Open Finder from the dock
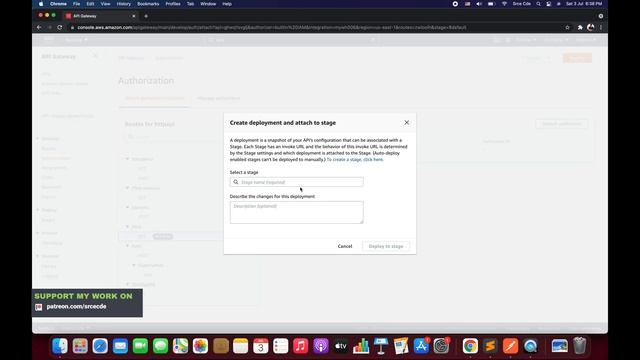Viewport: 640px width, 360px height. [60, 346]
